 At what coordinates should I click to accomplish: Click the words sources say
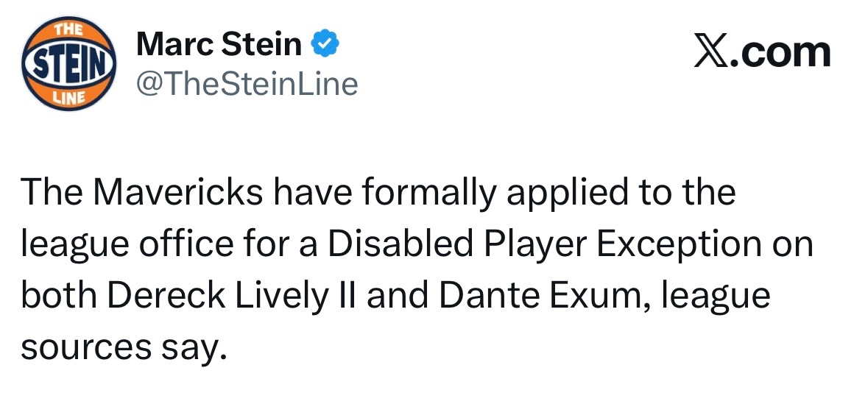click(124, 347)
